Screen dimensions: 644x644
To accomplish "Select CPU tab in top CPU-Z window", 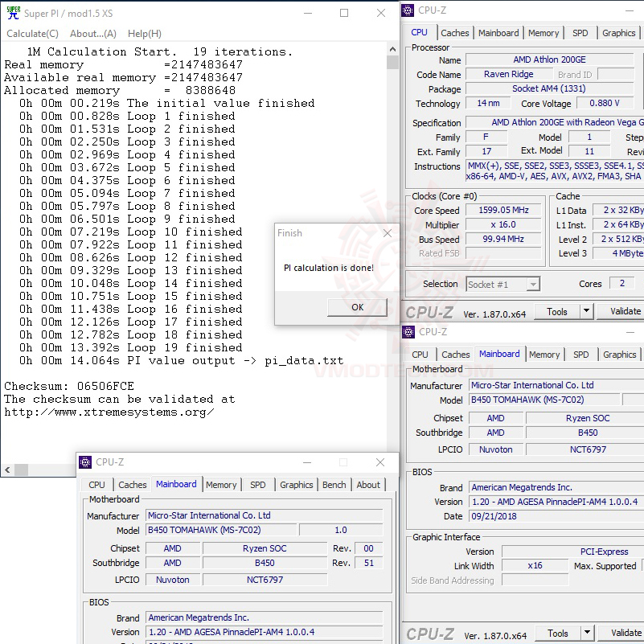I will 420,32.
